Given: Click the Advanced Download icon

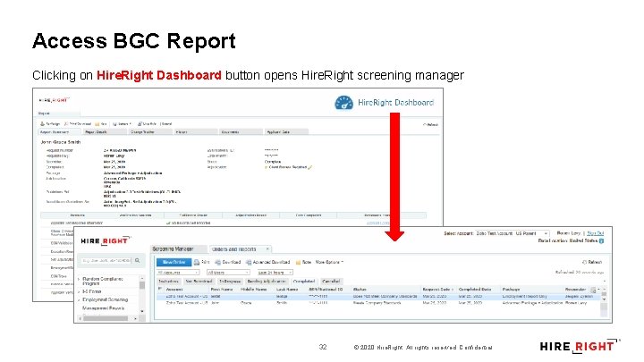Looking at the screenshot, I should 249,262.
